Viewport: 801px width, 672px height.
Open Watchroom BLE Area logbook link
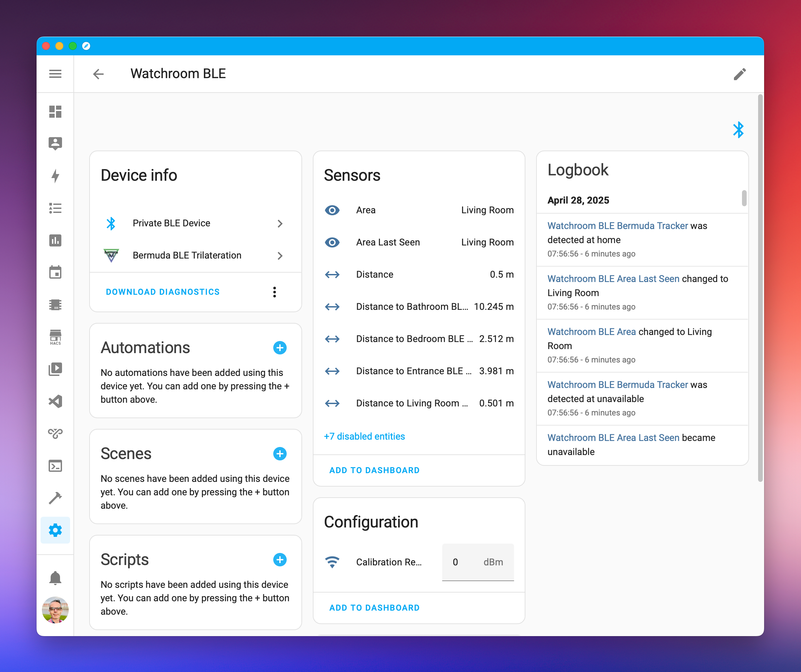click(591, 332)
